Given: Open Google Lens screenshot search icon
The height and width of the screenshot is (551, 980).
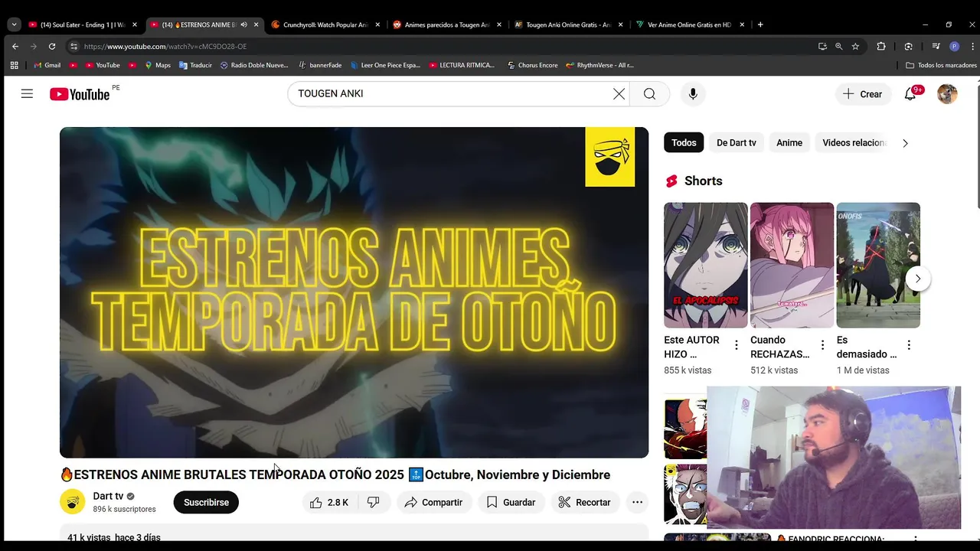Looking at the screenshot, I should click(908, 46).
